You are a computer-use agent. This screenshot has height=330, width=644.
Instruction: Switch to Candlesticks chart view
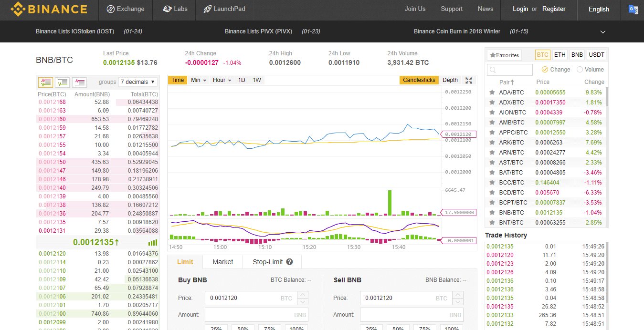(x=419, y=80)
